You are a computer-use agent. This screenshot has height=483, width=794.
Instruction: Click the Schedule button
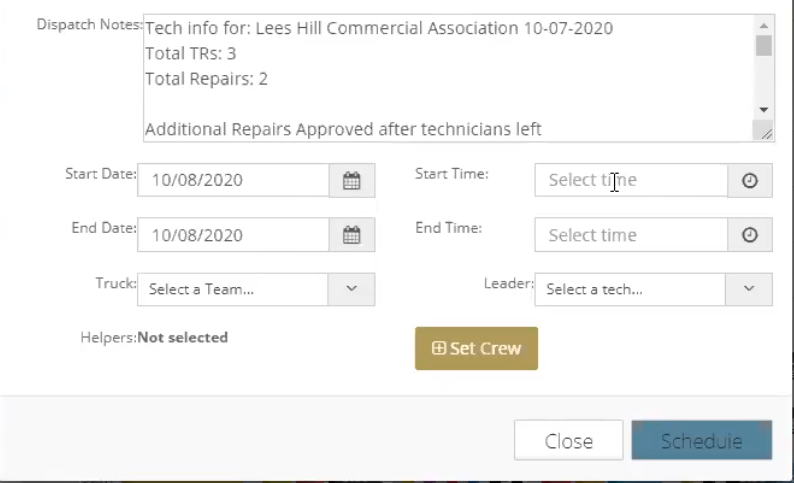701,441
